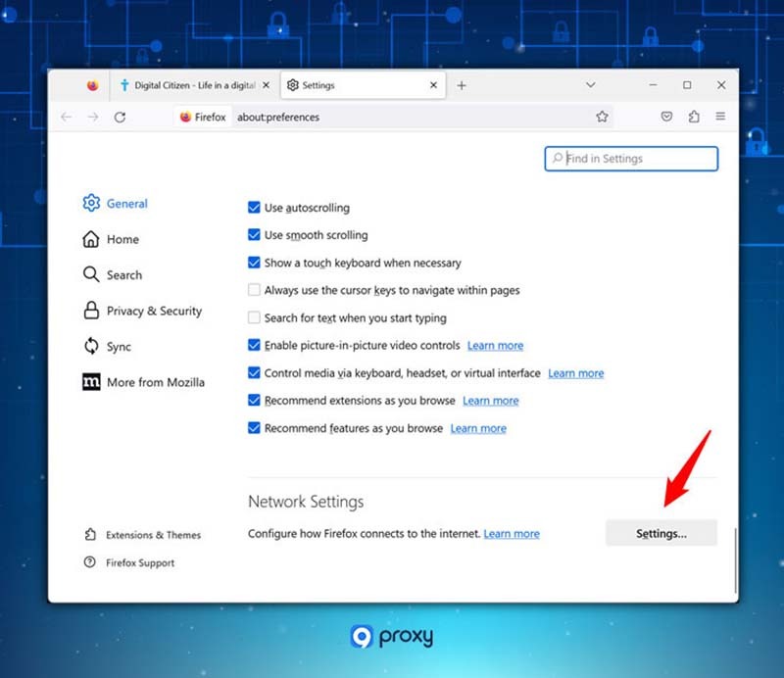This screenshot has height=678, width=784.
Task: Disable Recommend extensions as you browse
Action: (254, 401)
